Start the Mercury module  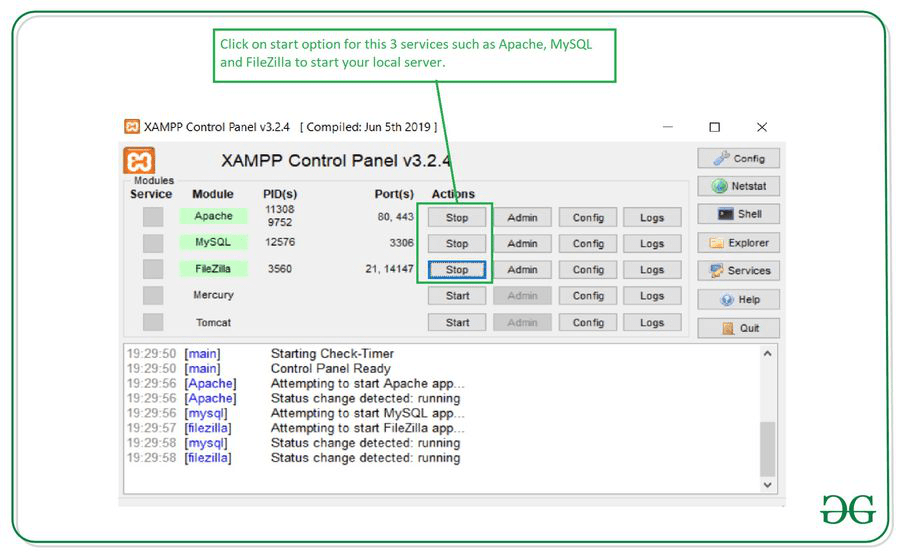(x=457, y=296)
